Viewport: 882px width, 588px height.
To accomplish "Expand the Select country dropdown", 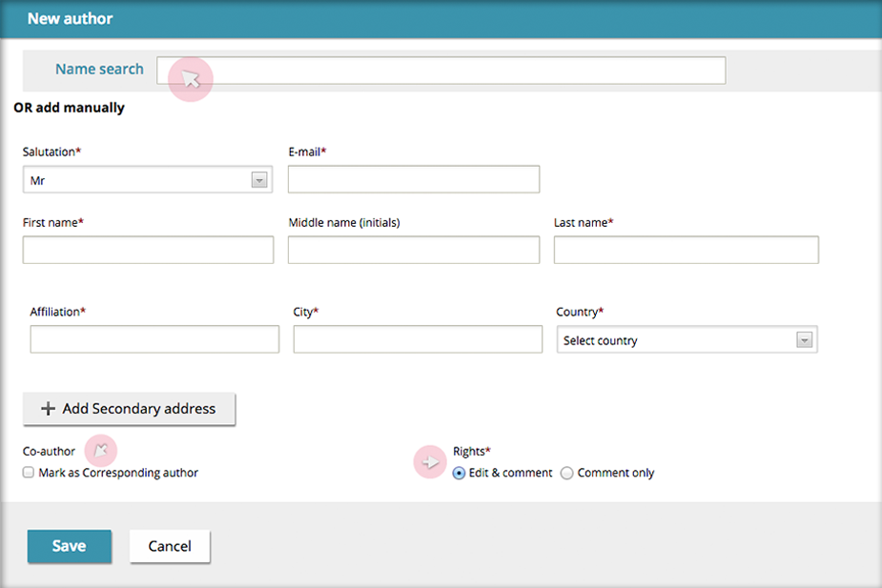I will pyautogui.click(x=687, y=339).
